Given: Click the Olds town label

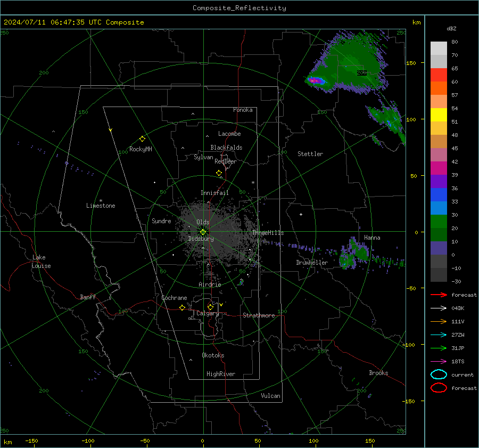Looking at the screenshot, I should click(x=203, y=222).
